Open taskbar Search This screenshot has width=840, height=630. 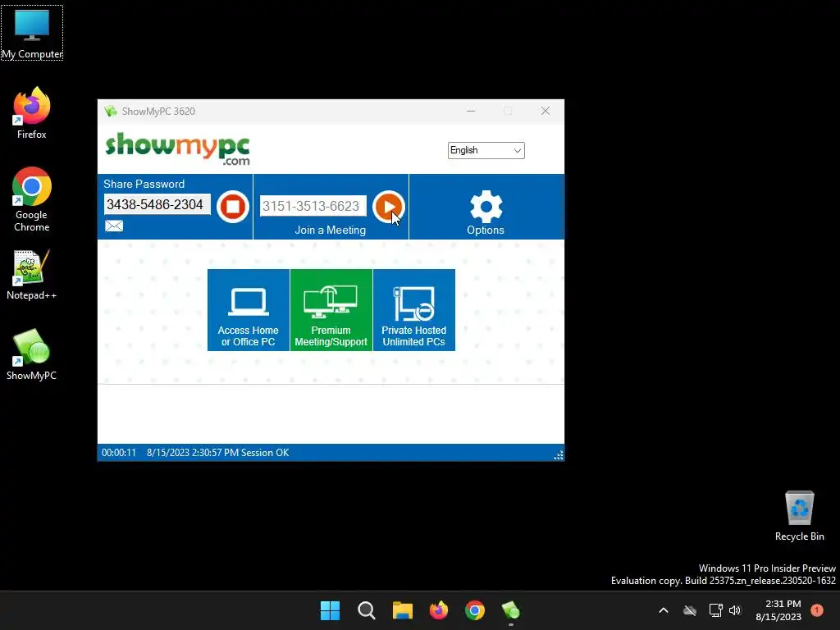(367, 610)
